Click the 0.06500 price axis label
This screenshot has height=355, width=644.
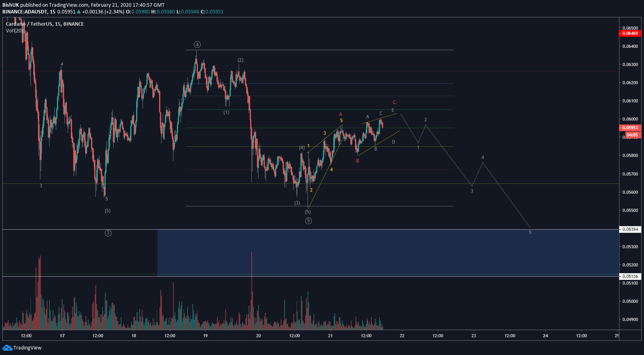[x=630, y=28]
